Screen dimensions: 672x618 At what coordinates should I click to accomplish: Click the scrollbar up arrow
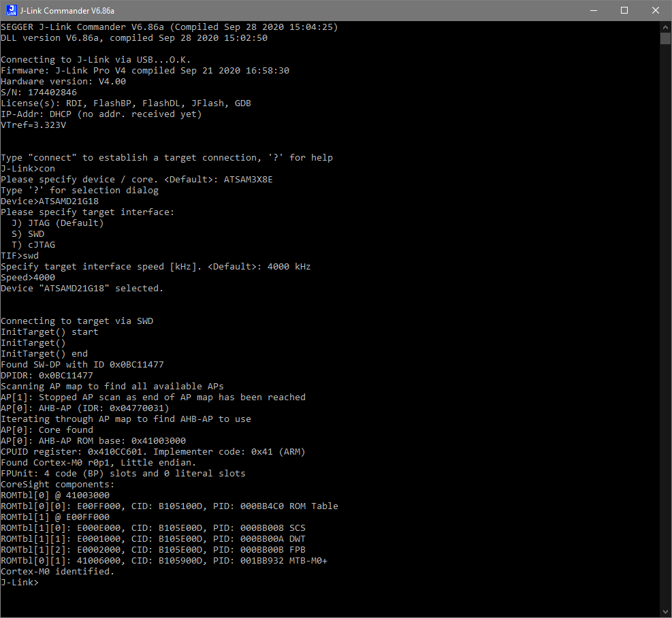(665, 27)
